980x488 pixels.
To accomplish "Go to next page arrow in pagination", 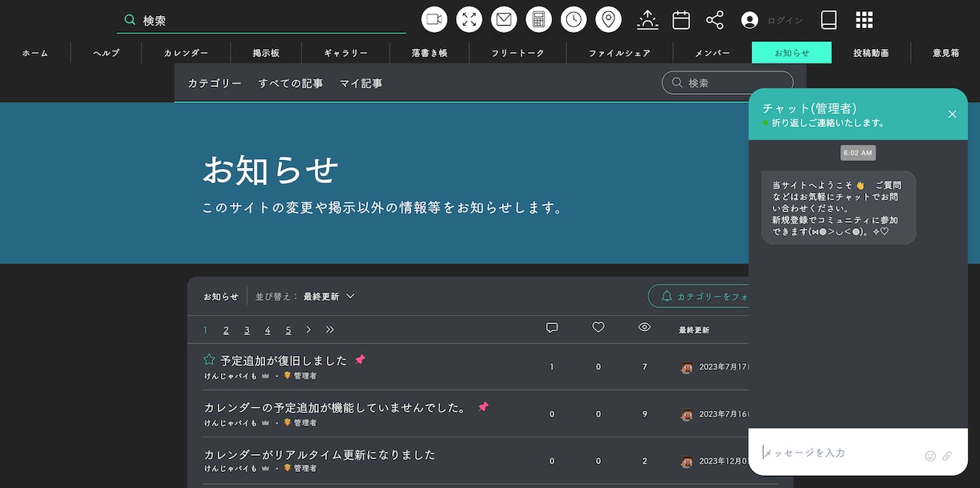I will pyautogui.click(x=308, y=330).
